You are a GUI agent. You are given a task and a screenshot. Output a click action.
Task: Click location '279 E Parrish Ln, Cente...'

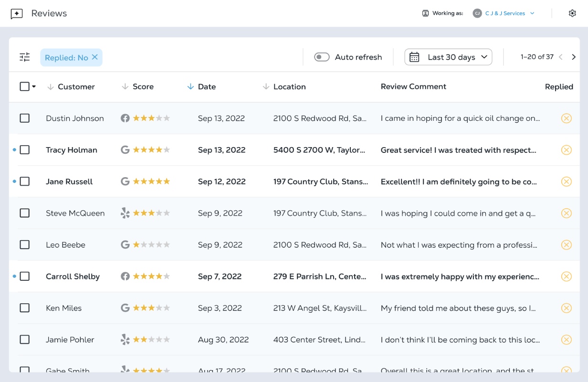coord(320,276)
